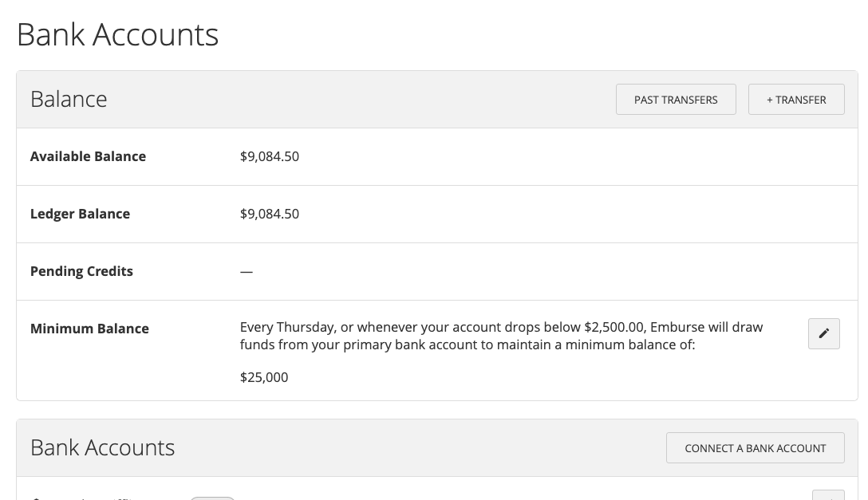Connect a bank account
Image resolution: width=868 pixels, height=500 pixels.
coord(755,447)
